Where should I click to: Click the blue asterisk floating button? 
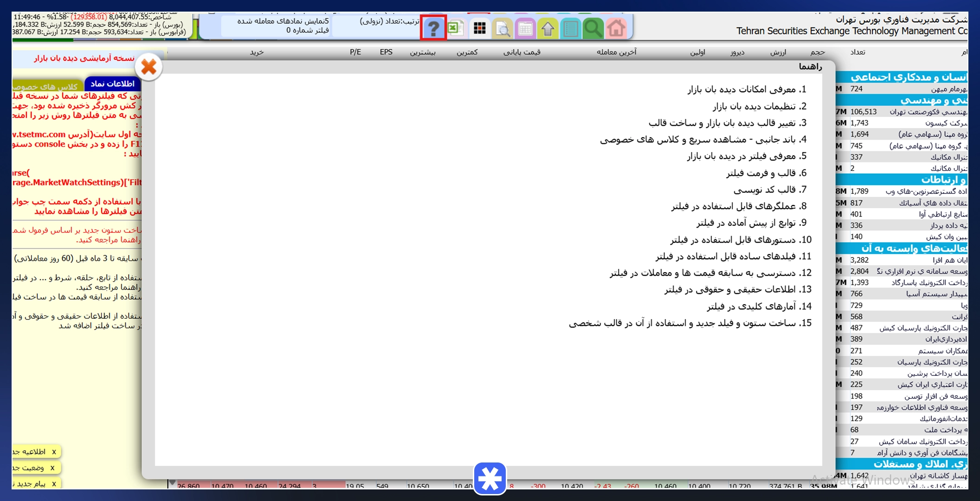490,478
